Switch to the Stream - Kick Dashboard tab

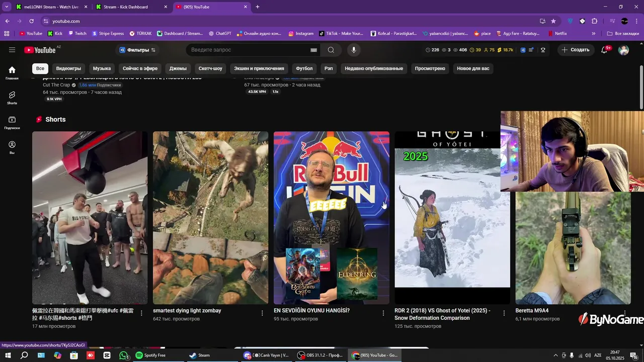(132, 7)
